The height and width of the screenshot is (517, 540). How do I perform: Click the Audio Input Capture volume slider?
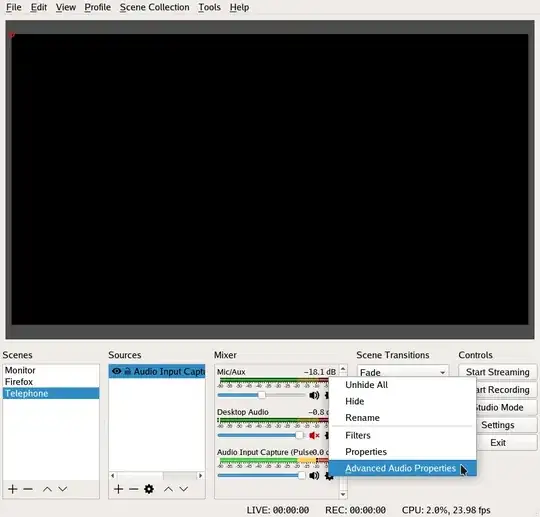(x=261, y=476)
